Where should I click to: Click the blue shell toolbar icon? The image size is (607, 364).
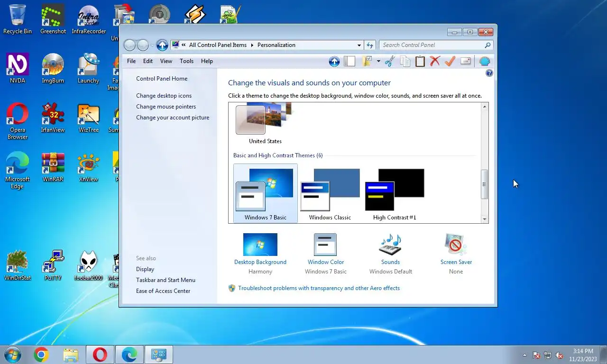pos(484,61)
